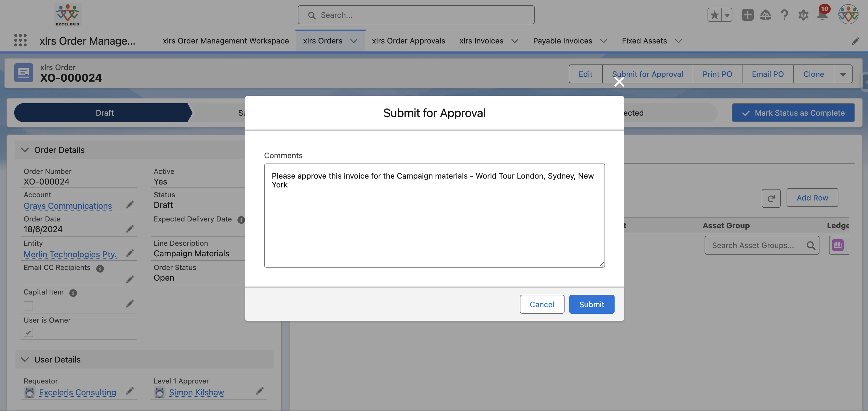The height and width of the screenshot is (411, 868).
Task: Close the Submit for Approval dialog with X
Action: 619,82
